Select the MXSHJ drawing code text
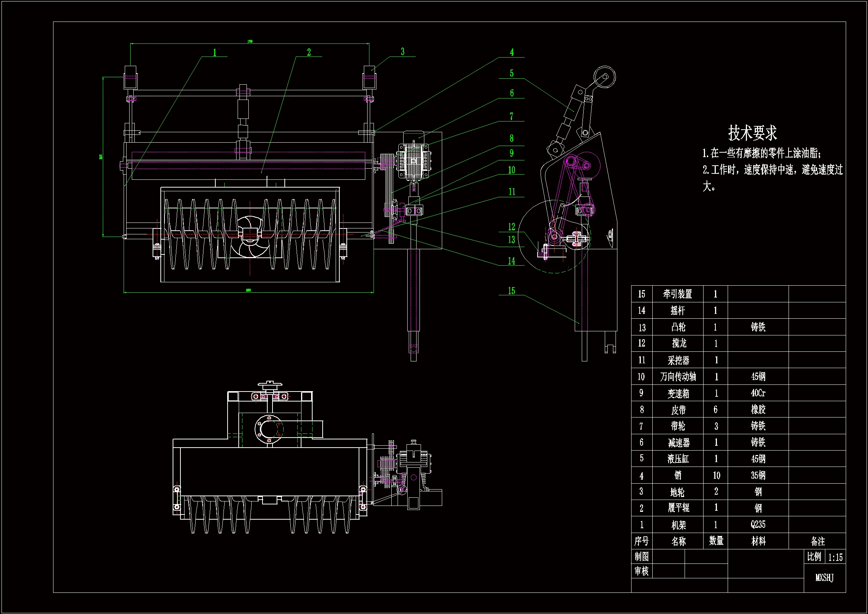Image resolution: width=868 pixels, height=614 pixels. 824,578
